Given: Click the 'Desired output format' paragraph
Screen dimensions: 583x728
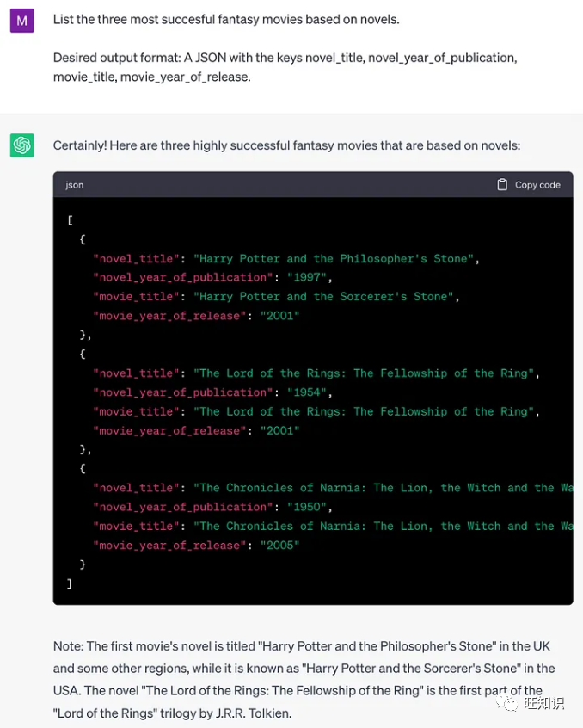Looking at the screenshot, I should (x=285, y=67).
